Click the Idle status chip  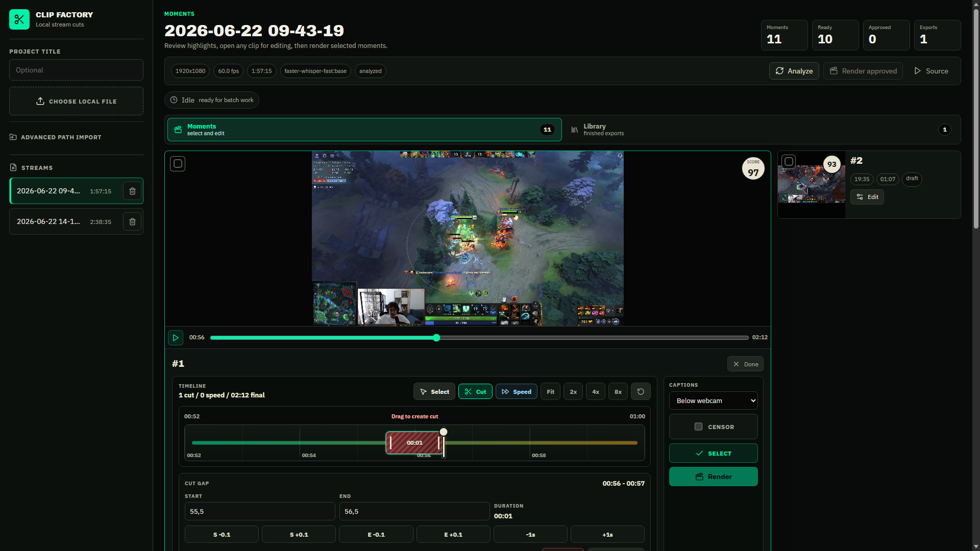click(x=211, y=100)
